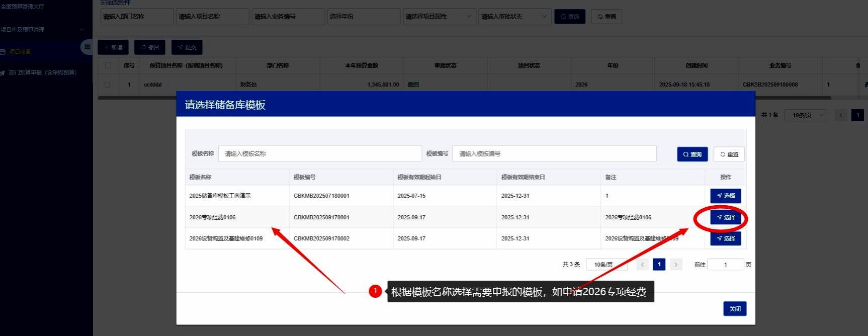Click 选择 for 2026专项经费0106 template
This screenshot has width=868, height=336.
725,217
